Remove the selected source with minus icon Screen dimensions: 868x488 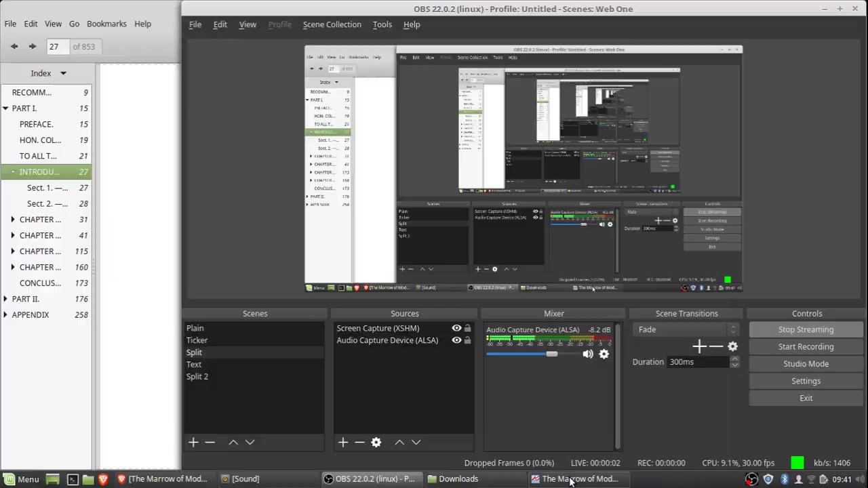[359, 443]
